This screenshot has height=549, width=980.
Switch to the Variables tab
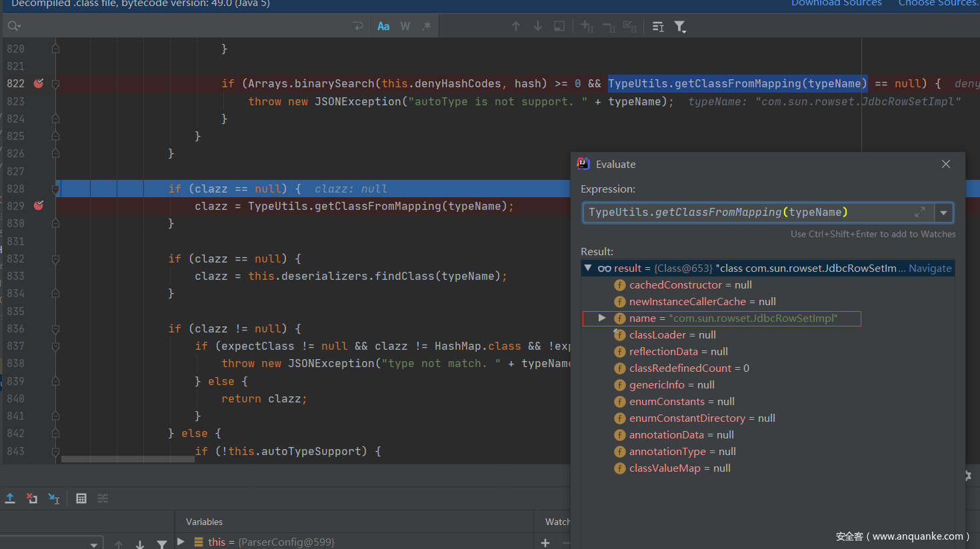[204, 522]
